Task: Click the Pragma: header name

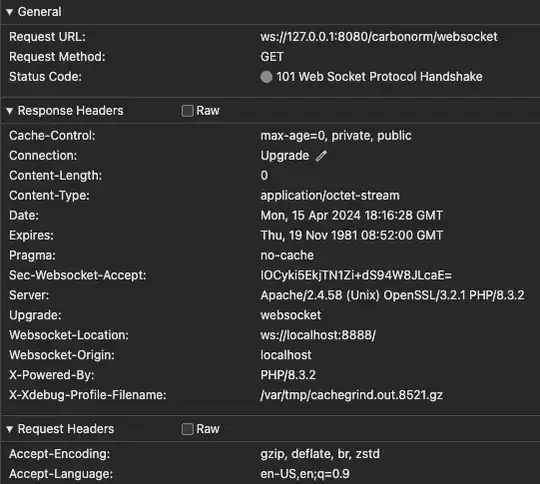Action: (x=32, y=256)
